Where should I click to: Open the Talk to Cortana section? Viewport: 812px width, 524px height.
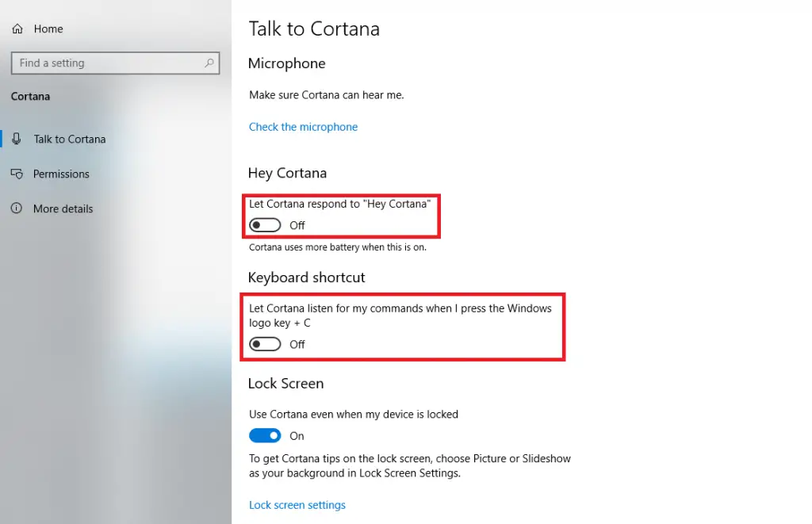70,140
